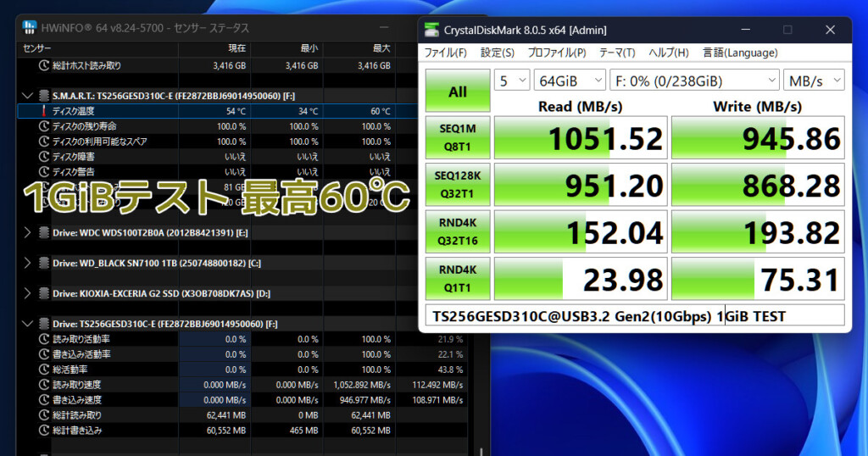Click SEQ1M read result bar 1051.52
The image size is (868, 456).
point(581,138)
